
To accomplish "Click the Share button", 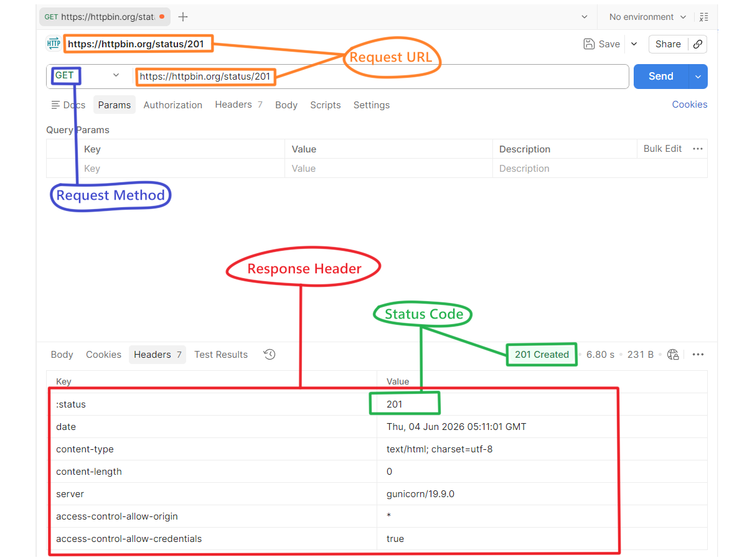I will click(668, 44).
